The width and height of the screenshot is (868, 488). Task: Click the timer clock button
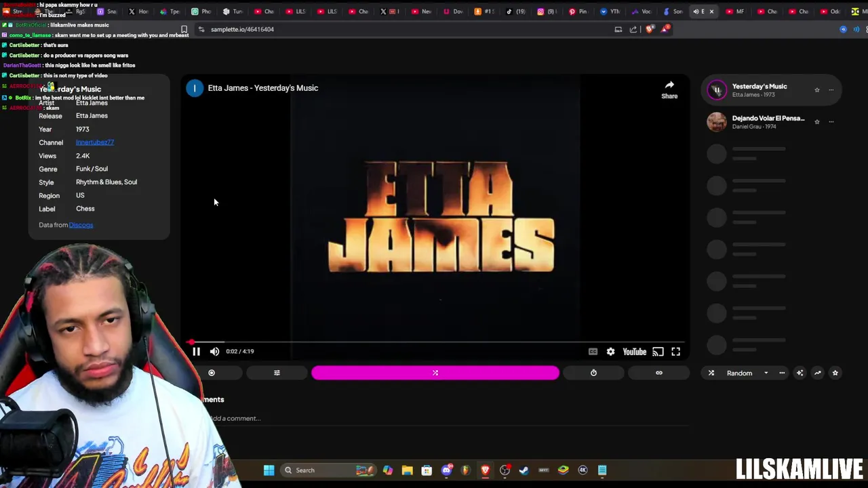pos(593,373)
